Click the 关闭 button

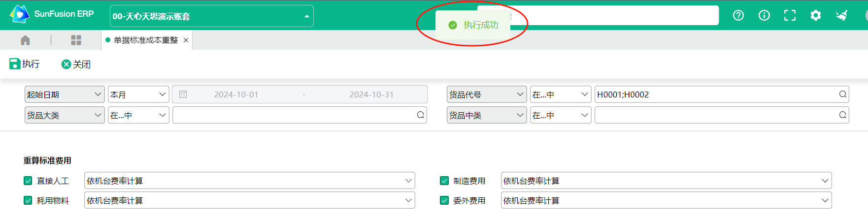76,64
